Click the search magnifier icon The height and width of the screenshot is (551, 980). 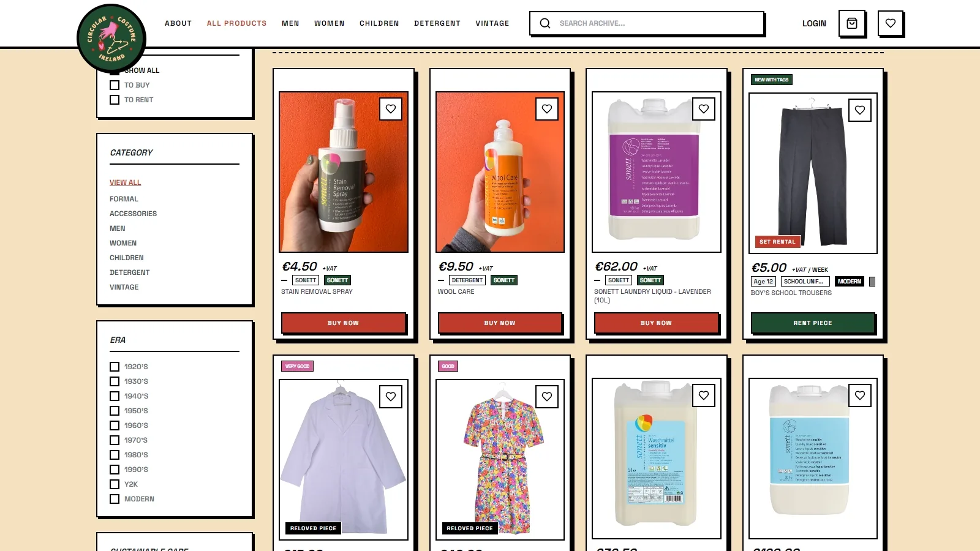click(x=545, y=23)
